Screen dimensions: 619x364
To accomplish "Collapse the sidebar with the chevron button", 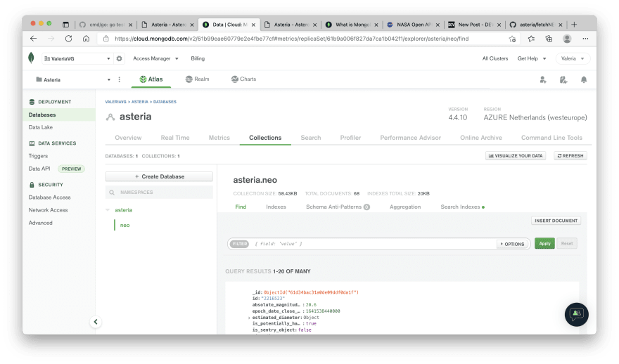I will [96, 322].
